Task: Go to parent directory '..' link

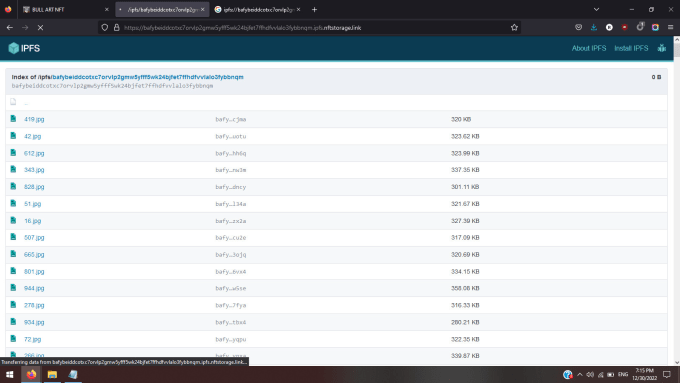Action: tap(26, 103)
